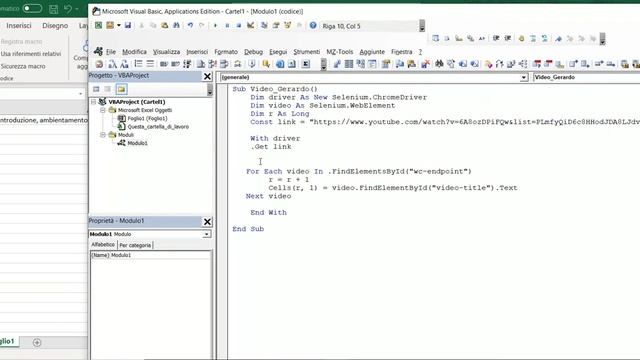Open the Video_Gerardo procedure dropdown
This screenshot has height=360, width=640.
[x=587, y=77]
